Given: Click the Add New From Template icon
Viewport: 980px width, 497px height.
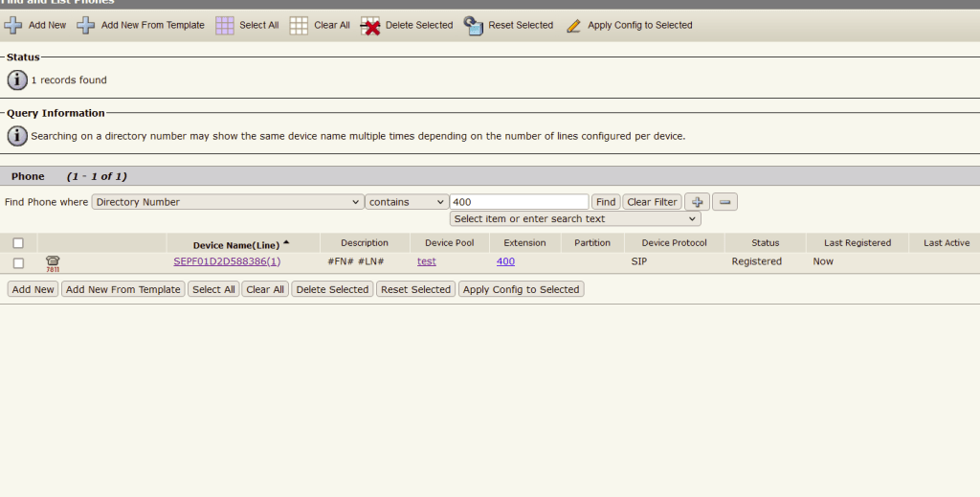Looking at the screenshot, I should click(x=86, y=25).
